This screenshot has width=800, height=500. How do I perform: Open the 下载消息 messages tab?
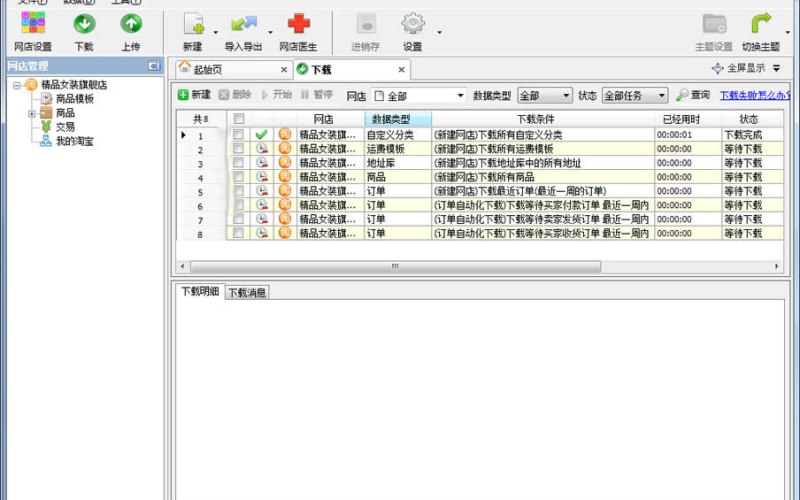click(x=247, y=292)
